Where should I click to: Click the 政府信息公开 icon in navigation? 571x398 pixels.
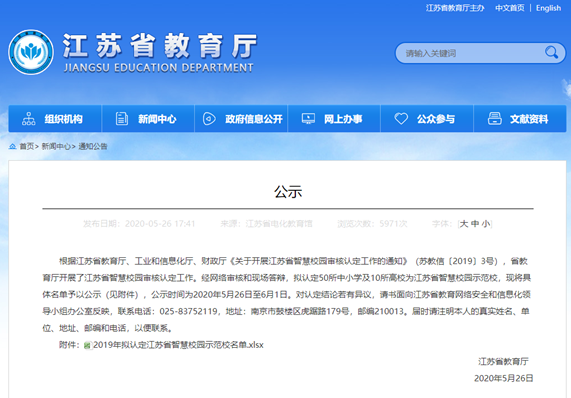tap(209, 119)
